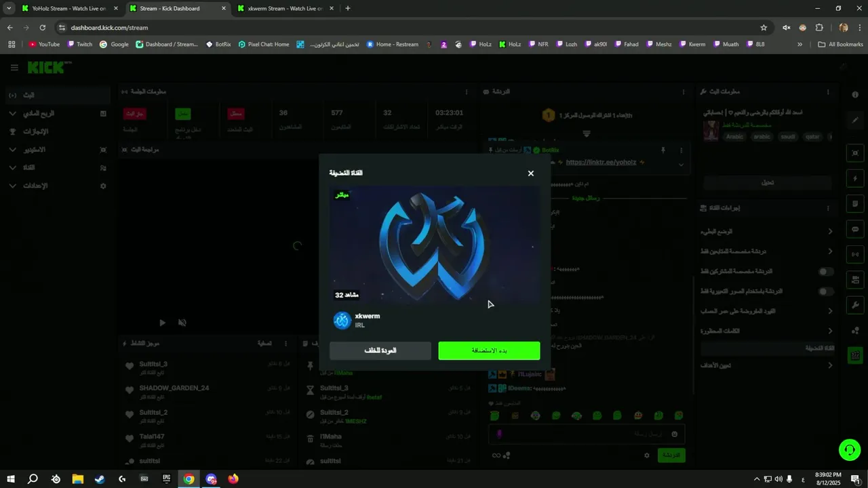The height and width of the screenshot is (488, 868).
Task: Open the hamburger menu beside Kick logo
Action: point(14,68)
